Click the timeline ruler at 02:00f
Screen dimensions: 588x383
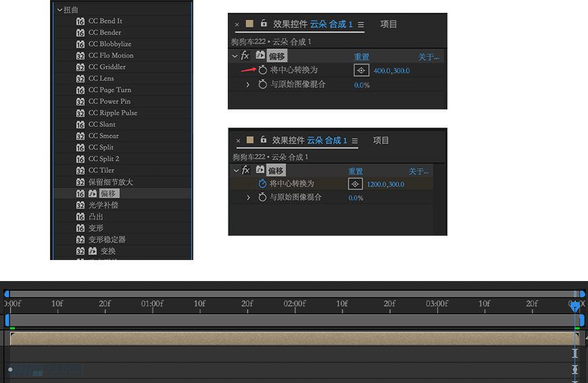295,304
